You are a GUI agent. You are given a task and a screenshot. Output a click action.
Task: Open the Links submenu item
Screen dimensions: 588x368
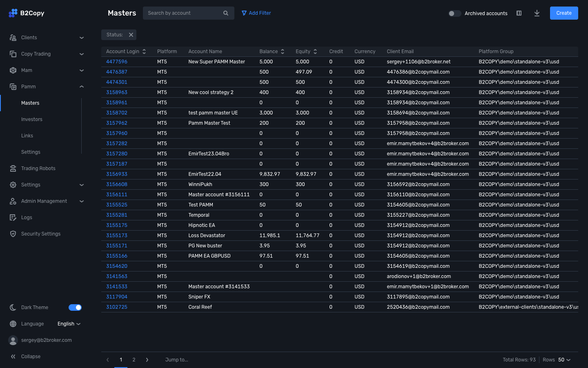pyautogui.click(x=27, y=136)
